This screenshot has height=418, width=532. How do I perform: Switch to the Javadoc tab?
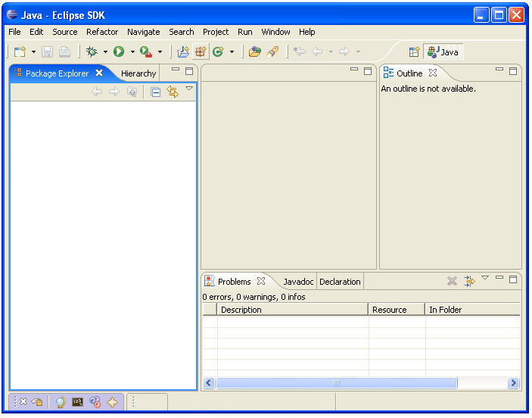coord(298,282)
